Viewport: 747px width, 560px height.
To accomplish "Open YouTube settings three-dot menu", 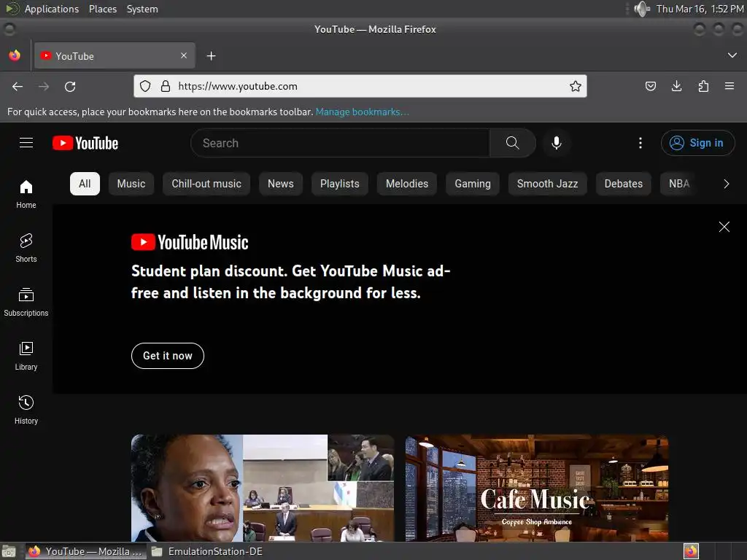I will (640, 143).
